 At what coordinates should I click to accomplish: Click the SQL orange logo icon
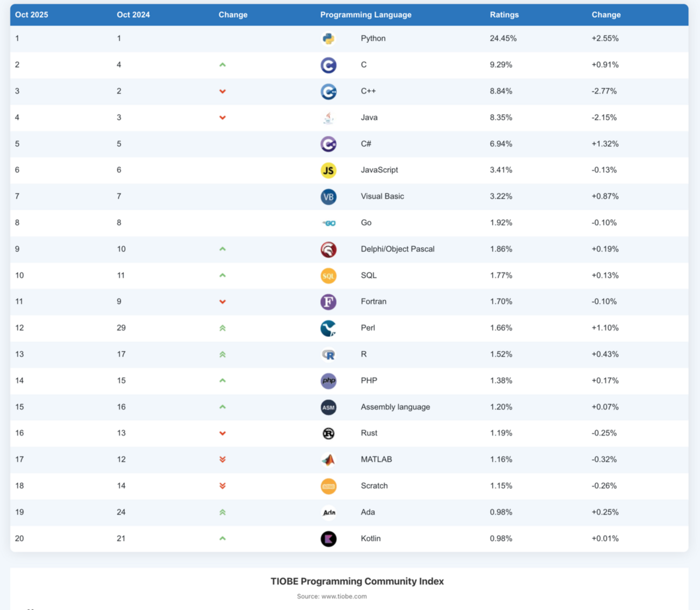coord(328,276)
